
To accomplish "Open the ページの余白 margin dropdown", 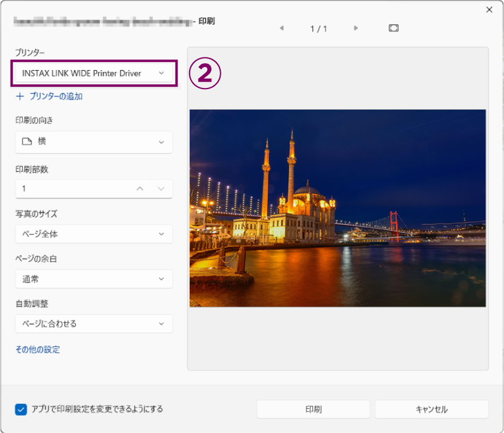I will pos(94,279).
